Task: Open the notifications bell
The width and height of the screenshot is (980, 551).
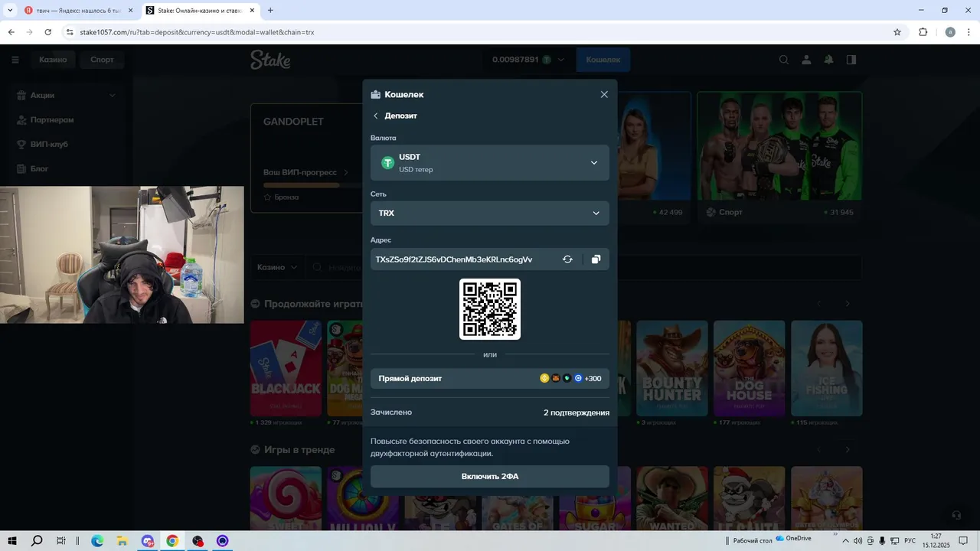Action: tap(828, 60)
